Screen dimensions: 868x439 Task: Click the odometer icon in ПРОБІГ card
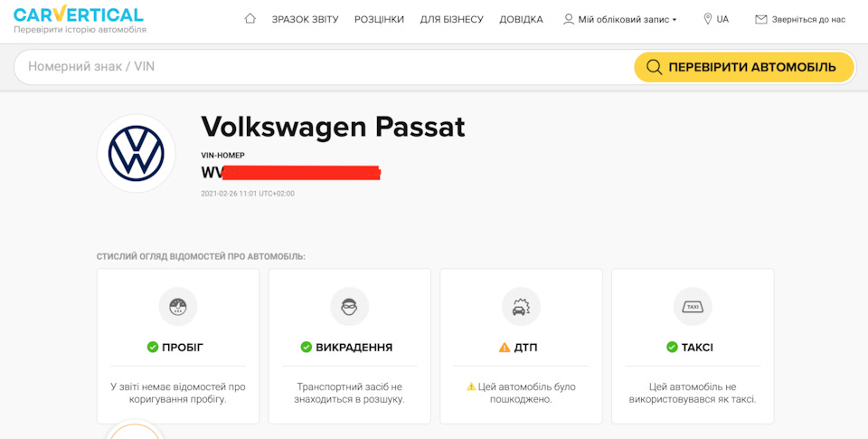coord(178,307)
